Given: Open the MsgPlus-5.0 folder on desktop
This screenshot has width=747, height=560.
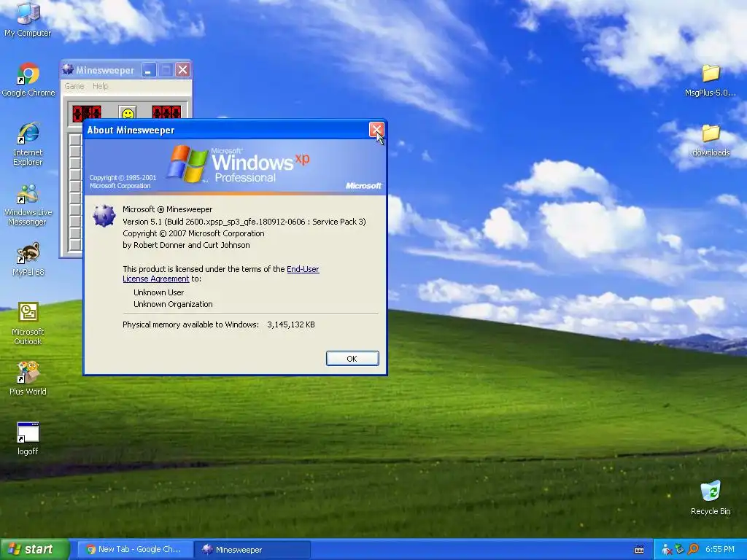Looking at the screenshot, I should [x=711, y=79].
